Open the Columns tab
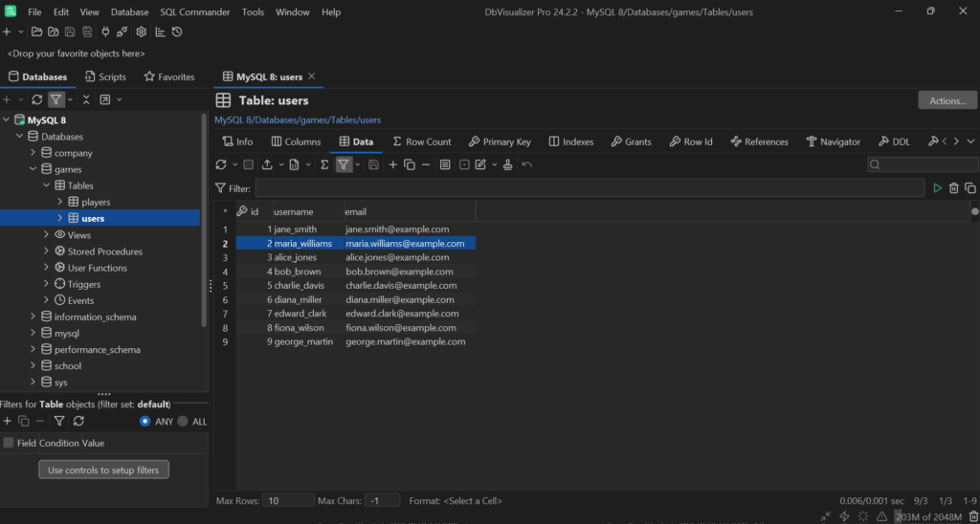This screenshot has width=980, height=524. click(x=297, y=142)
